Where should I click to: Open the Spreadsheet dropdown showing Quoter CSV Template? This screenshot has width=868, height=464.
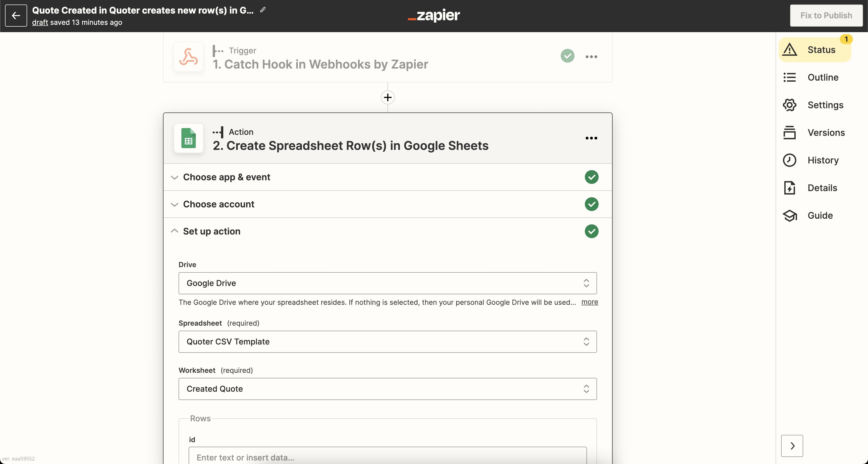pyautogui.click(x=388, y=342)
